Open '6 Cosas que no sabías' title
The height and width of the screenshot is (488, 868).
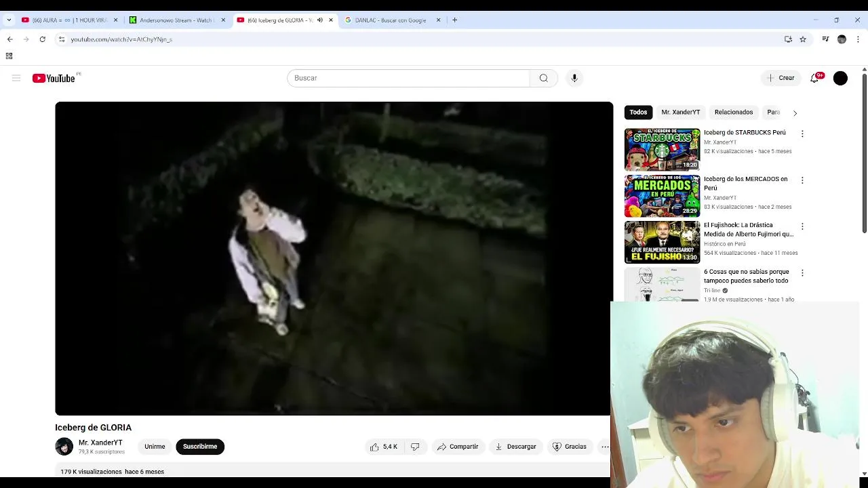point(746,276)
